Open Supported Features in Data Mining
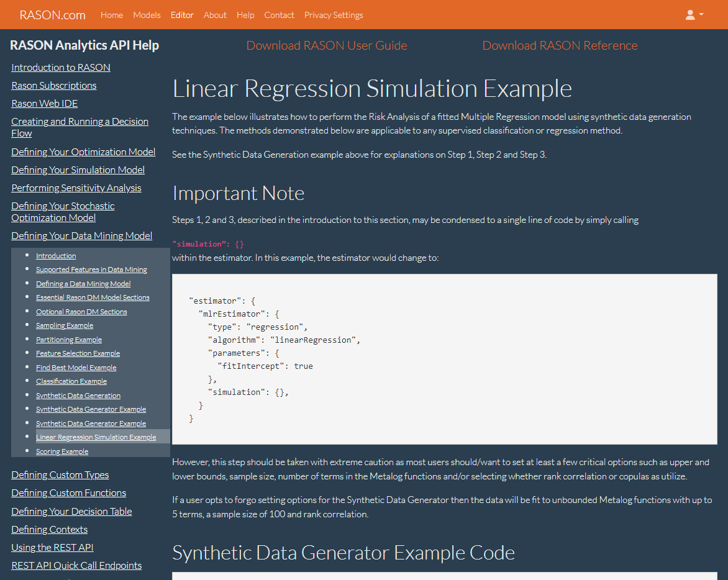The height and width of the screenshot is (580, 728). coord(91,270)
